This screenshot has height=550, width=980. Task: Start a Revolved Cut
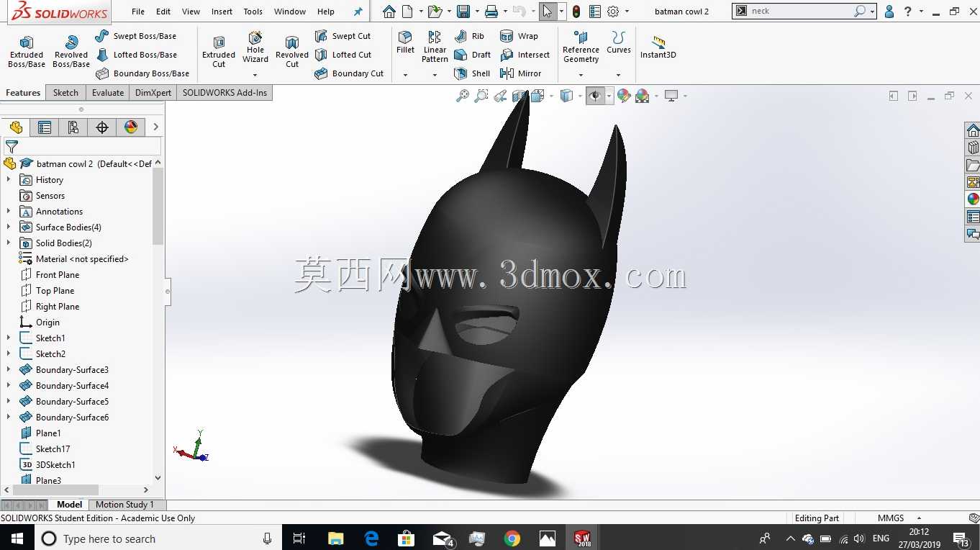[292, 52]
